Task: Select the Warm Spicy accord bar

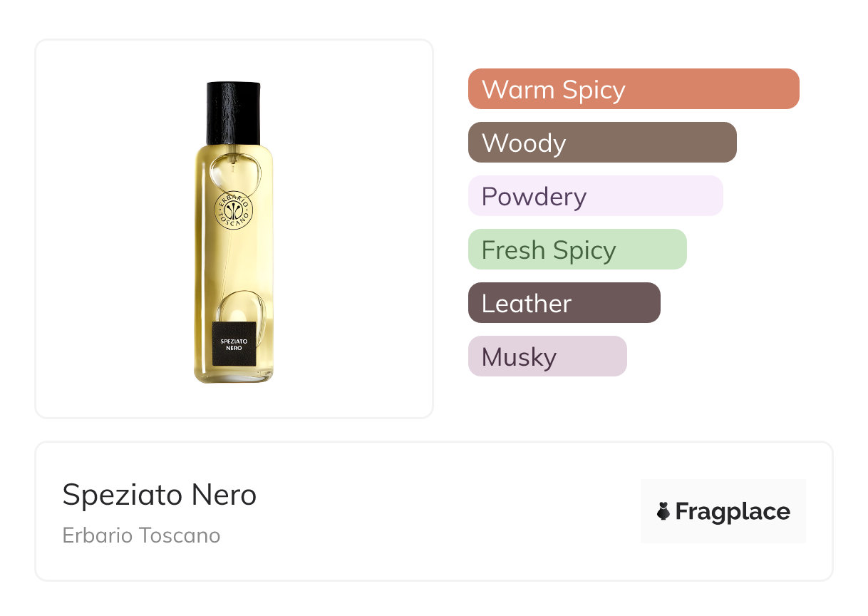Action: (633, 89)
